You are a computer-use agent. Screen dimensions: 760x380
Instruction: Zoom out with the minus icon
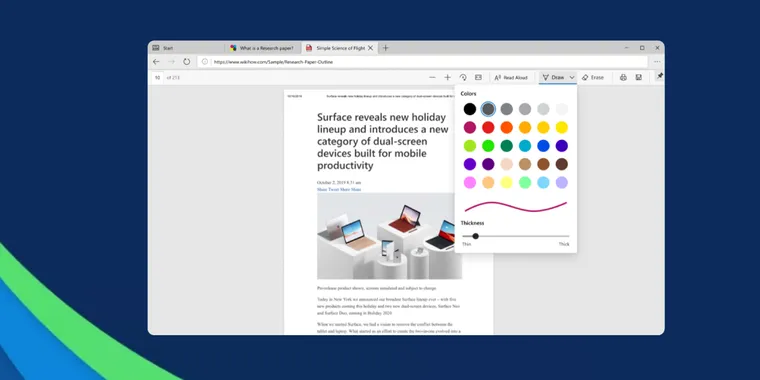[x=432, y=78]
